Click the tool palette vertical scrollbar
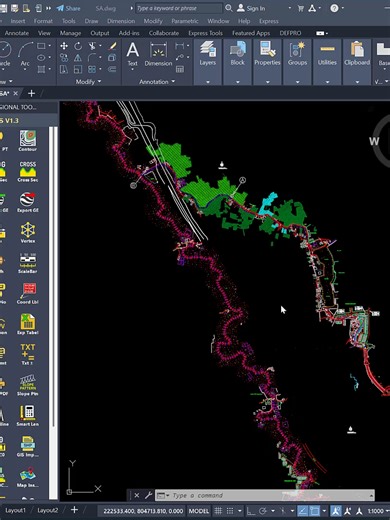Screen dimensions: 390x520 (x=53, y=276)
